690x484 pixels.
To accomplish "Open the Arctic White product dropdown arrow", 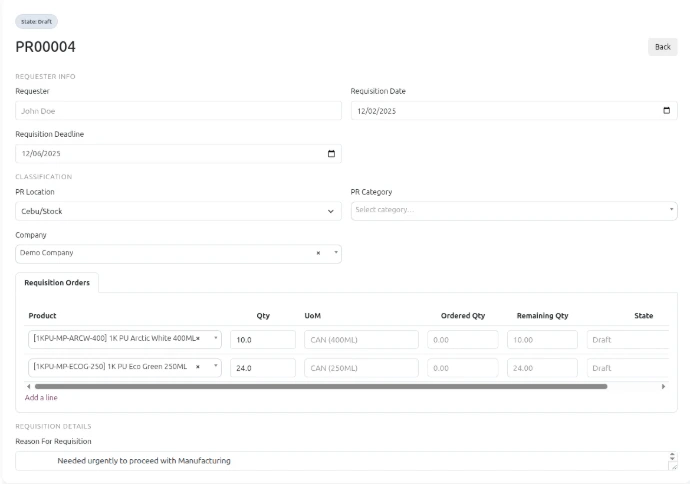I will tap(216, 339).
